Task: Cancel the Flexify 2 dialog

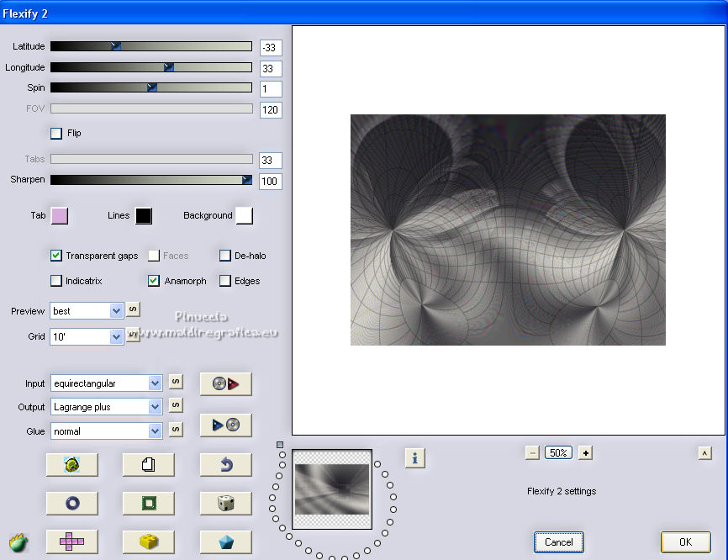Action: click(x=558, y=542)
